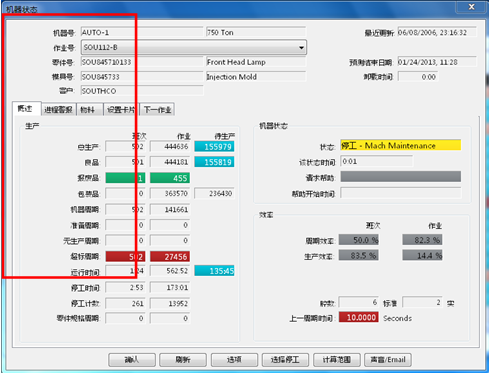Click the Front Head Lamp description field
The image size is (489, 373).
point(256,62)
